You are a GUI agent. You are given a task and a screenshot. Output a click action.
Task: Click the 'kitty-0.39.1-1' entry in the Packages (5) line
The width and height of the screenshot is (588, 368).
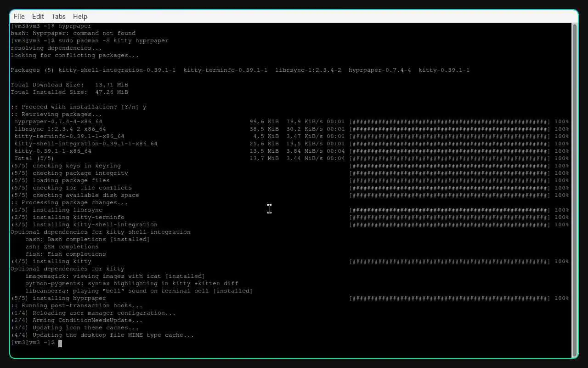[444, 70]
